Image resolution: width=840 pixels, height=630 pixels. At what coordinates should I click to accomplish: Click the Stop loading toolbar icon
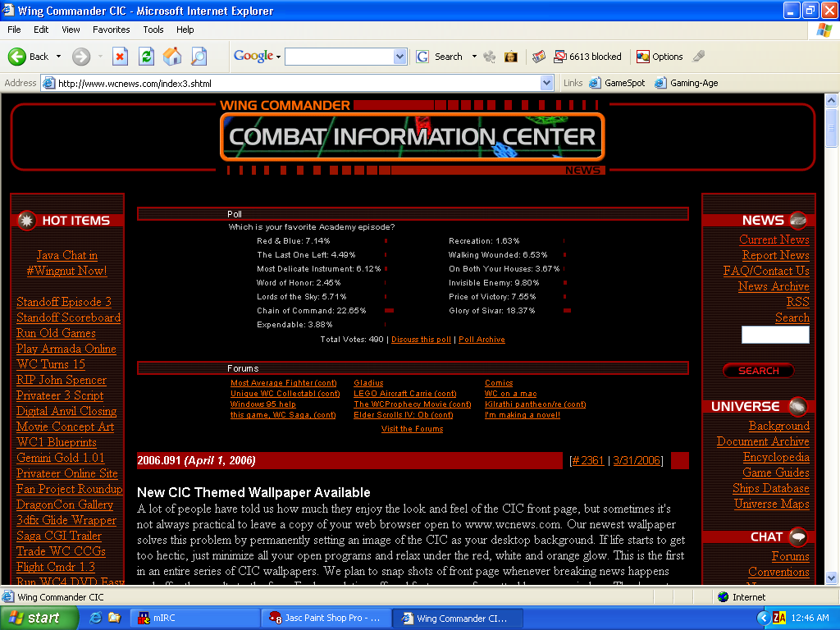point(120,57)
